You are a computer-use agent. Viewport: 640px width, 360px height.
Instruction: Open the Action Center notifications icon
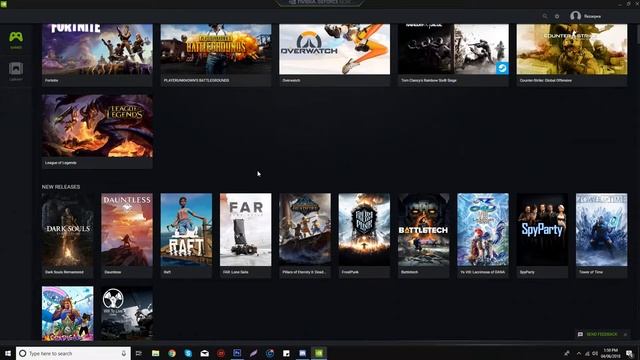[629, 353]
